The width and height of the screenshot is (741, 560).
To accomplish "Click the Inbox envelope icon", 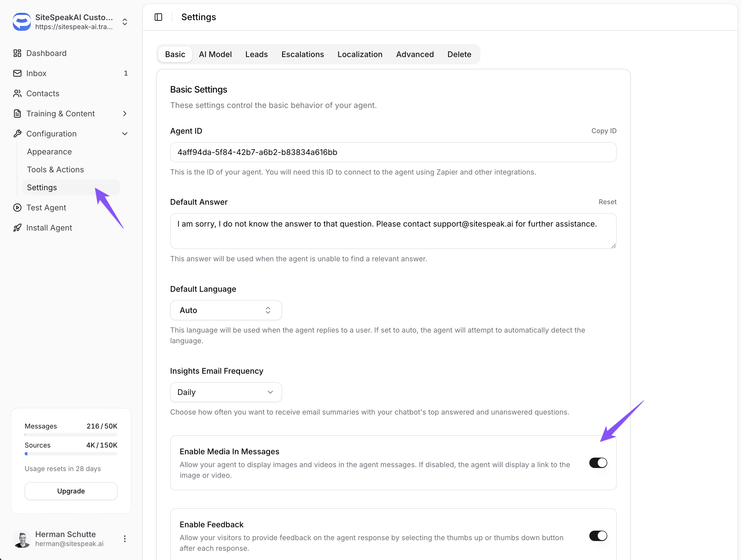I will coord(17,73).
